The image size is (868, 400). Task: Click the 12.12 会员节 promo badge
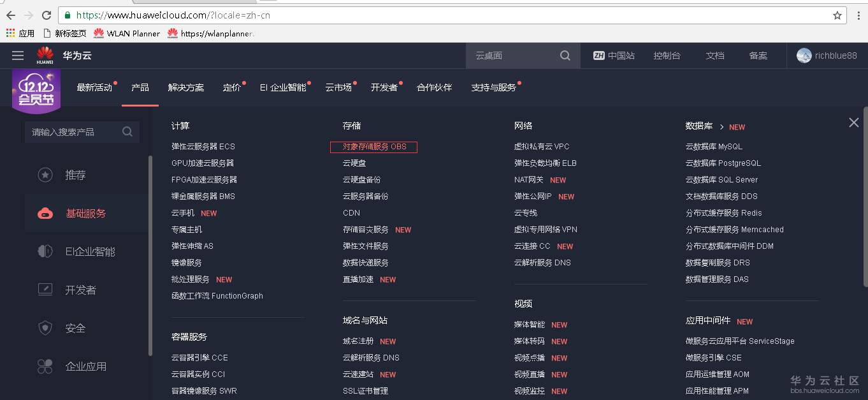click(36, 91)
